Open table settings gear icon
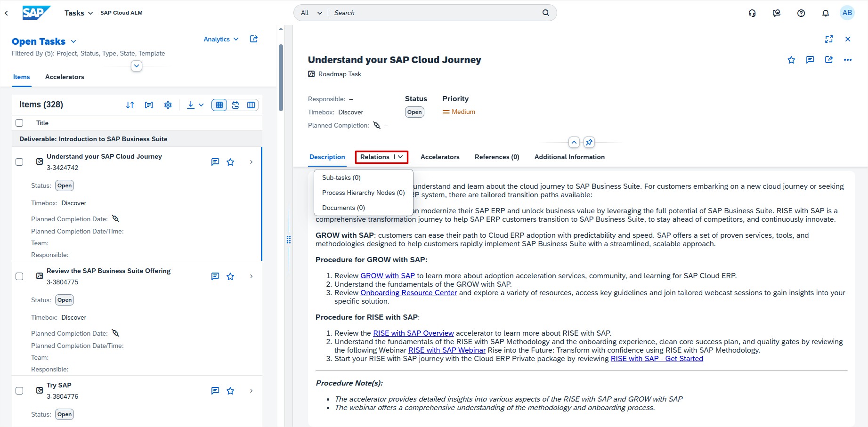This screenshot has height=427, width=868. (x=168, y=105)
